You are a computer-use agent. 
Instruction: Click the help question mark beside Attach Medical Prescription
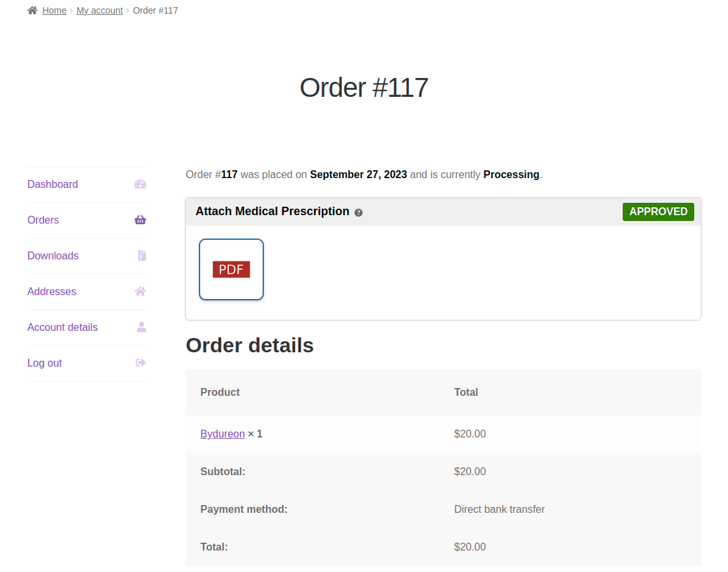pos(358,212)
